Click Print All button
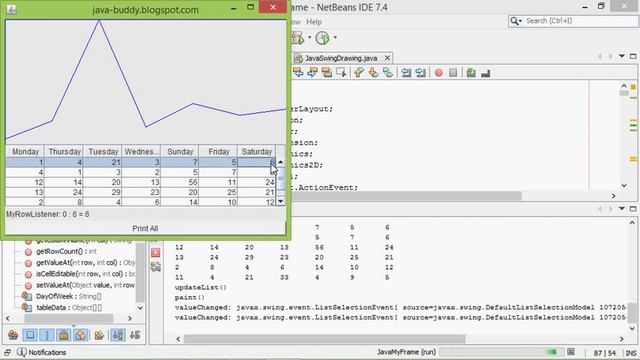 pos(145,228)
